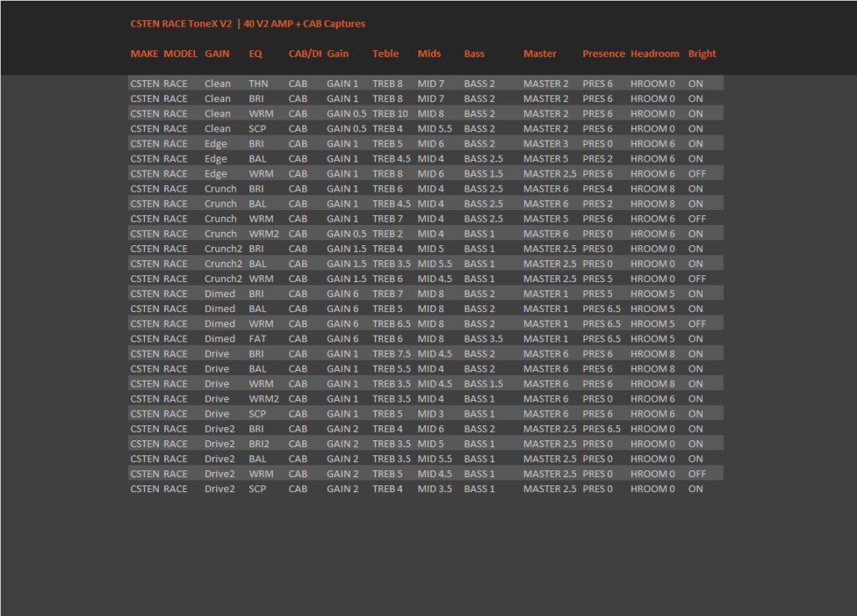
Task: Click the CAB/DI column header
Action: pos(305,54)
